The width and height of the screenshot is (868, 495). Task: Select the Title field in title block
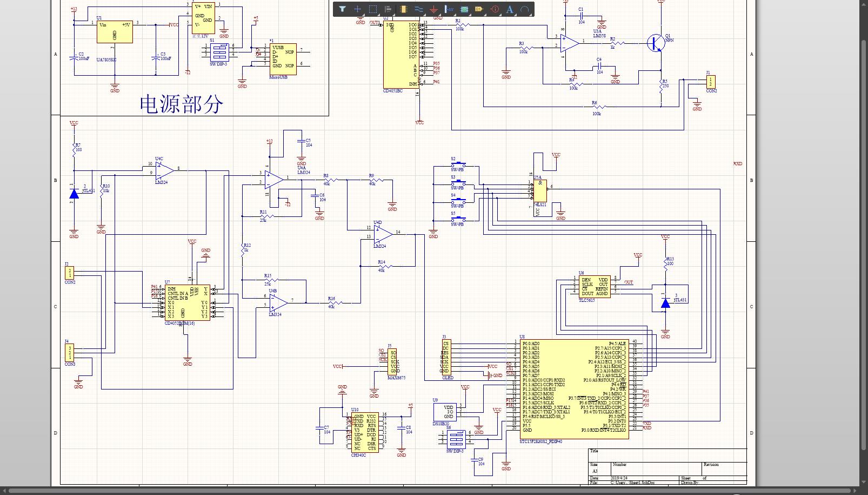[667, 455]
